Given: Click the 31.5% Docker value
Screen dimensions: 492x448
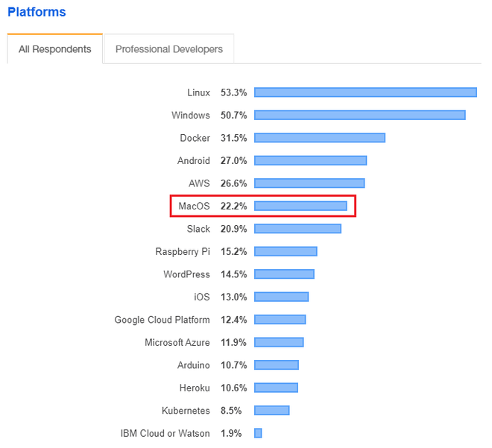Looking at the screenshot, I should click(234, 138).
